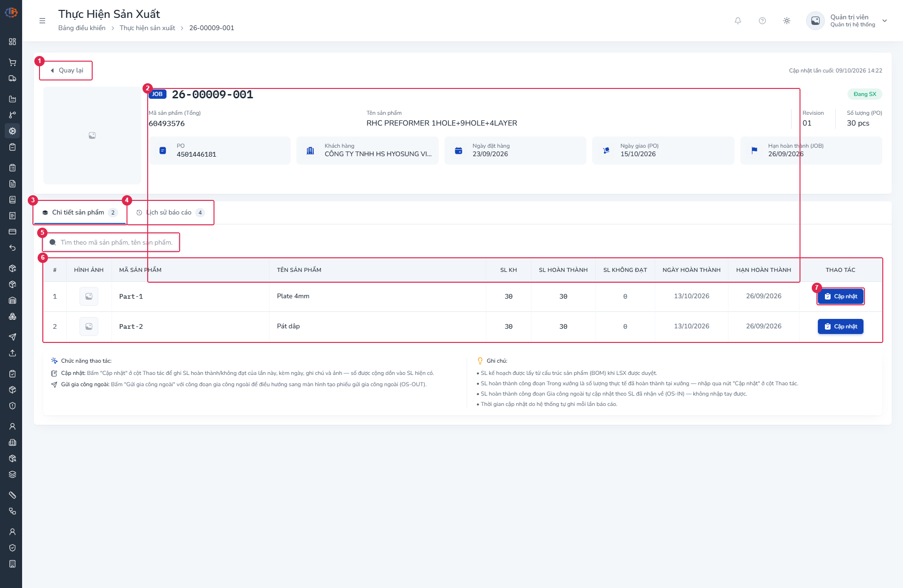The height and width of the screenshot is (588, 903).
Task: Focus the product search input field
Action: pos(111,243)
